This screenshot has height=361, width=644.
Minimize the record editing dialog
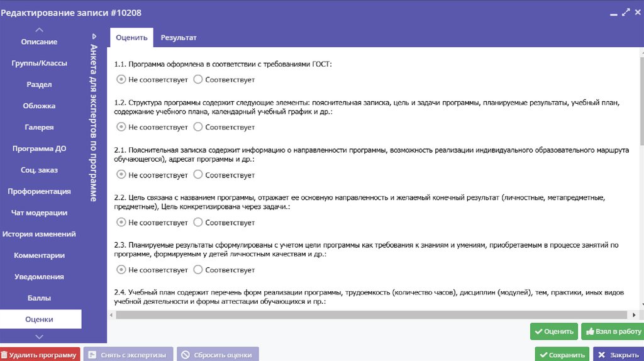click(614, 14)
